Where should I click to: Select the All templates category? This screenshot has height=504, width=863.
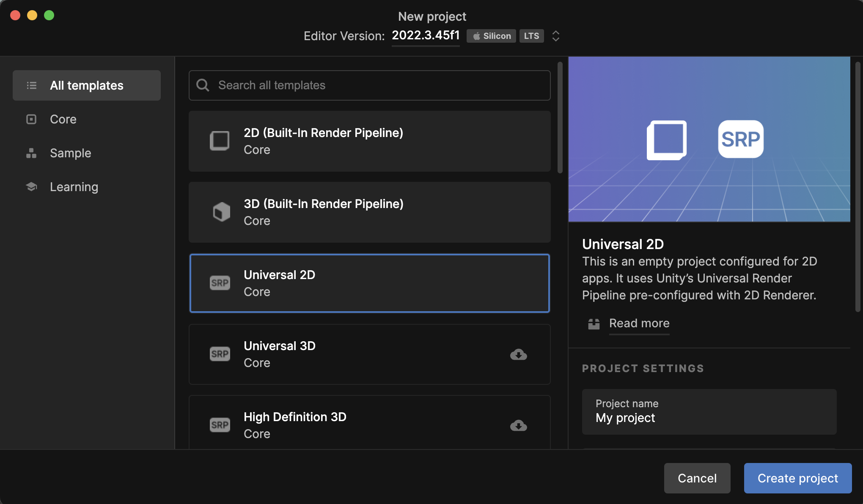click(x=87, y=85)
